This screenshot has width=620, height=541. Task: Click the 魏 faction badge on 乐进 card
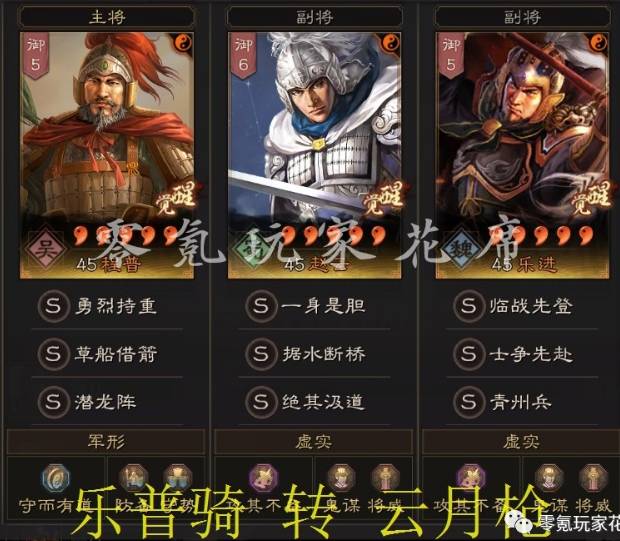[461, 250]
